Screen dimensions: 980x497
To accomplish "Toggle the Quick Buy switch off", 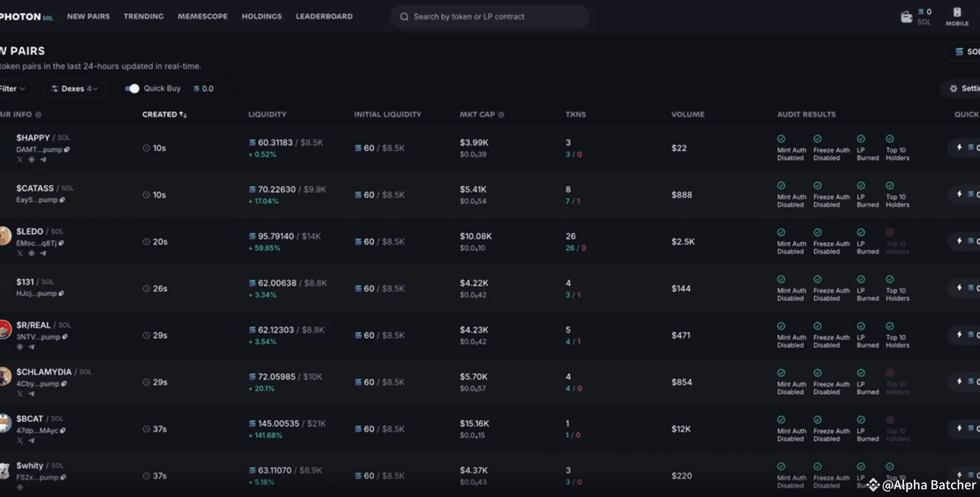I will (x=133, y=88).
